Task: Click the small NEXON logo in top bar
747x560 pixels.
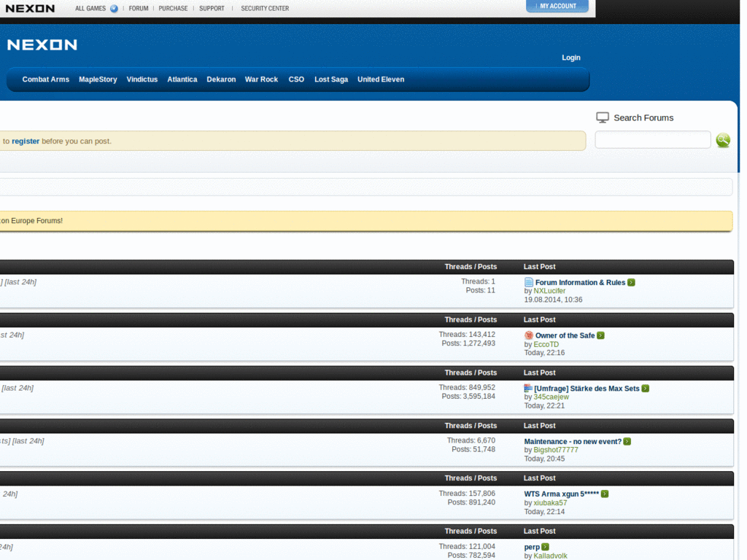Action: coord(30,9)
